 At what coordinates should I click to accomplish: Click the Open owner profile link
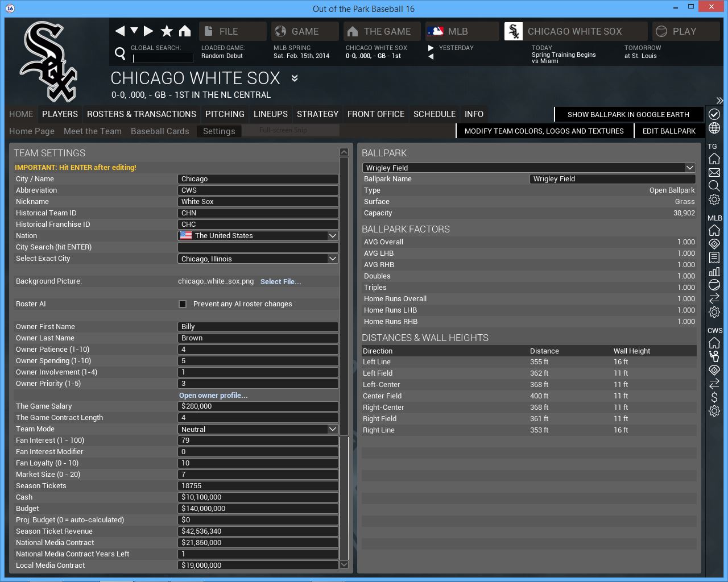tap(213, 396)
